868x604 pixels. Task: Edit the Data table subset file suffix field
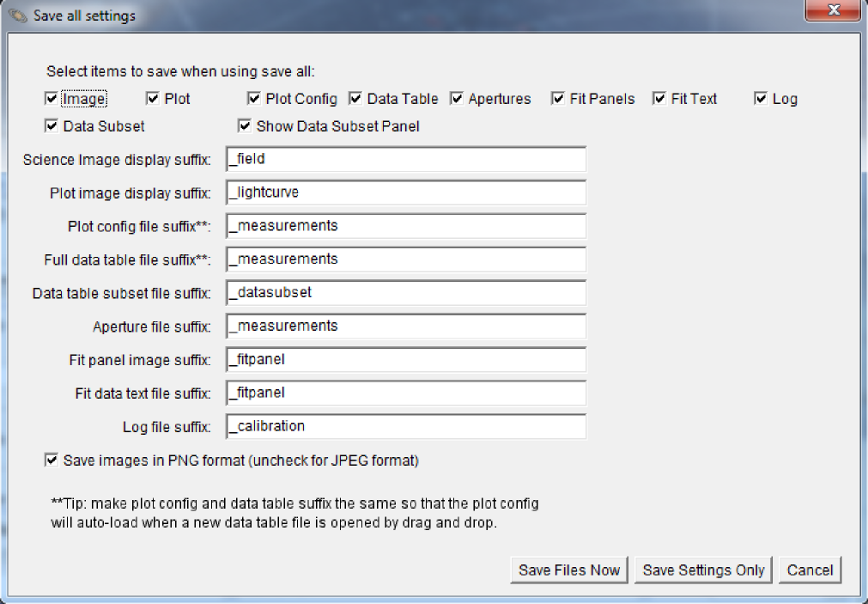tap(405, 292)
